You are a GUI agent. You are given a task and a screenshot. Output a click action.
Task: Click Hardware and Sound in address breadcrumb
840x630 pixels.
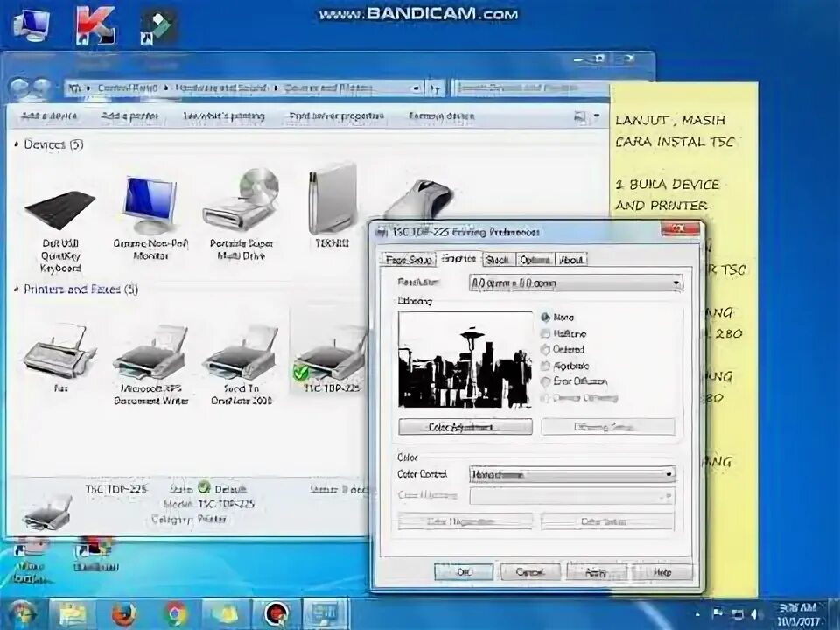click(220, 87)
